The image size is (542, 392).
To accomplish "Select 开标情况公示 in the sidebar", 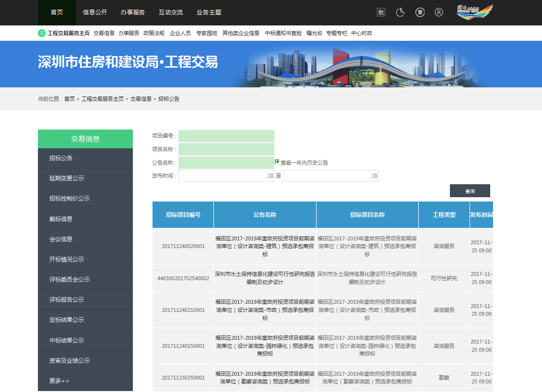I will click(x=85, y=259).
